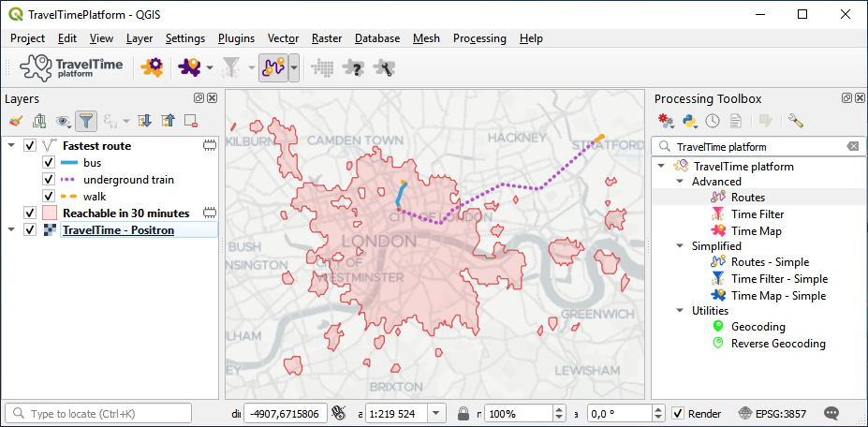This screenshot has width=868, height=427.
Task: Open layer styling panel brush icon
Action: pos(15,121)
